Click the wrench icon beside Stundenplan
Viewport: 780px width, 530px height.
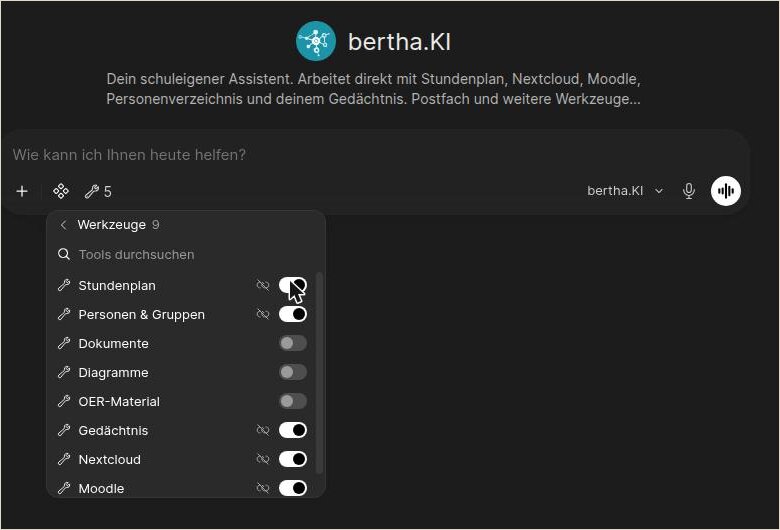(x=64, y=285)
